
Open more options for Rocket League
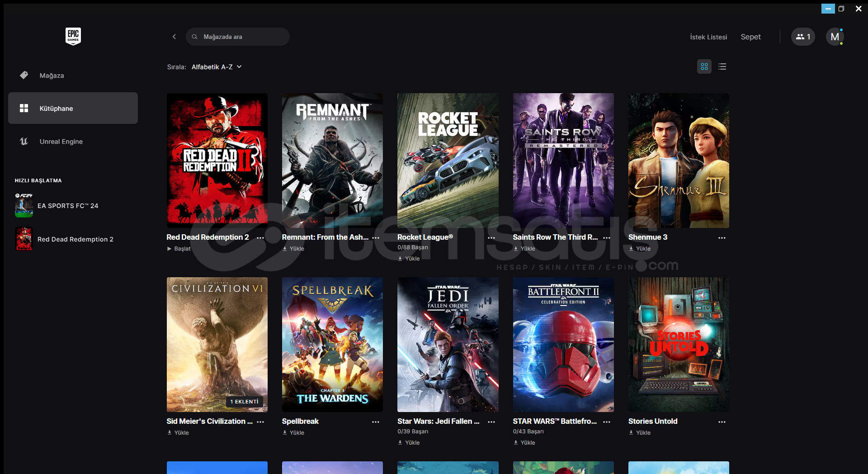491,237
